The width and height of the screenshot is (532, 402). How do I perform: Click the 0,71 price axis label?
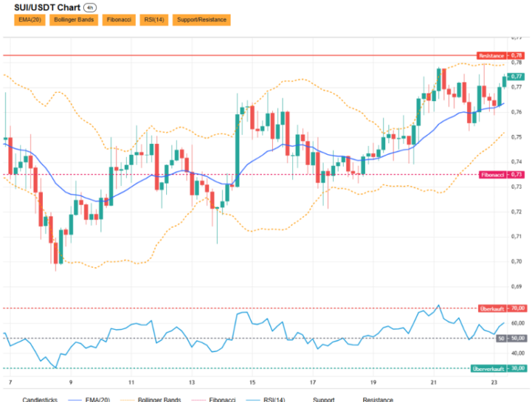pyautogui.click(x=516, y=237)
